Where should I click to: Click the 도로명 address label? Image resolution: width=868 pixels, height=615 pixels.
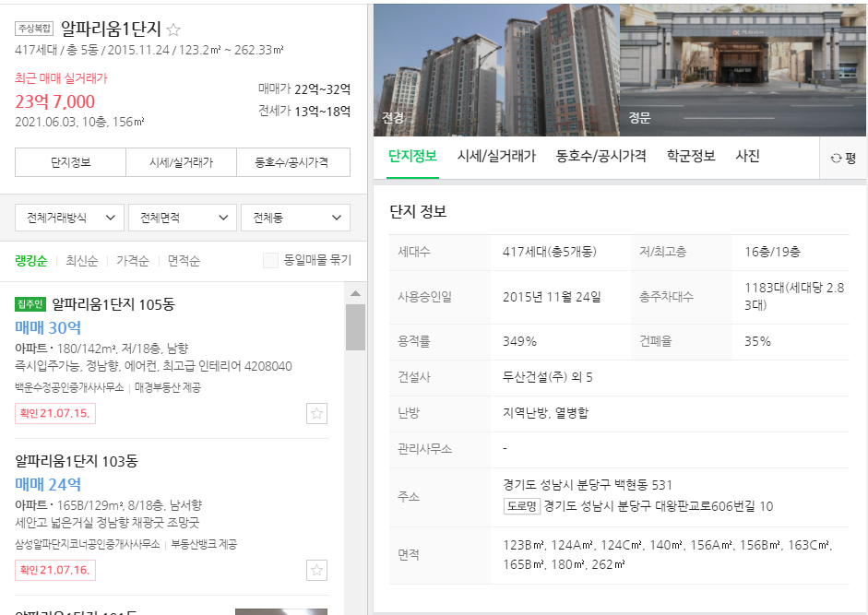click(521, 506)
